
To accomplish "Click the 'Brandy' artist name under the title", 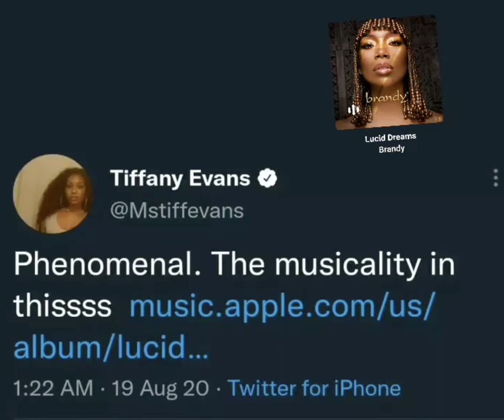I will (392, 149).
